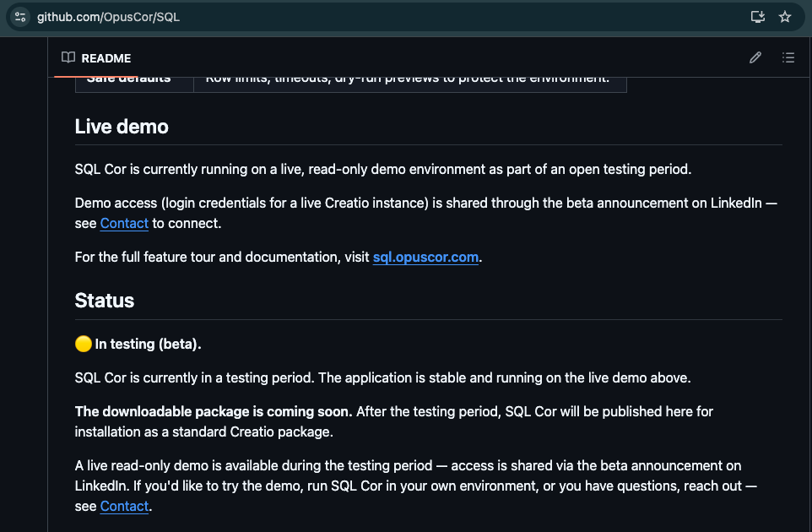Click 'SQL Cor is currently in a testing period' paragraph

coord(382,377)
